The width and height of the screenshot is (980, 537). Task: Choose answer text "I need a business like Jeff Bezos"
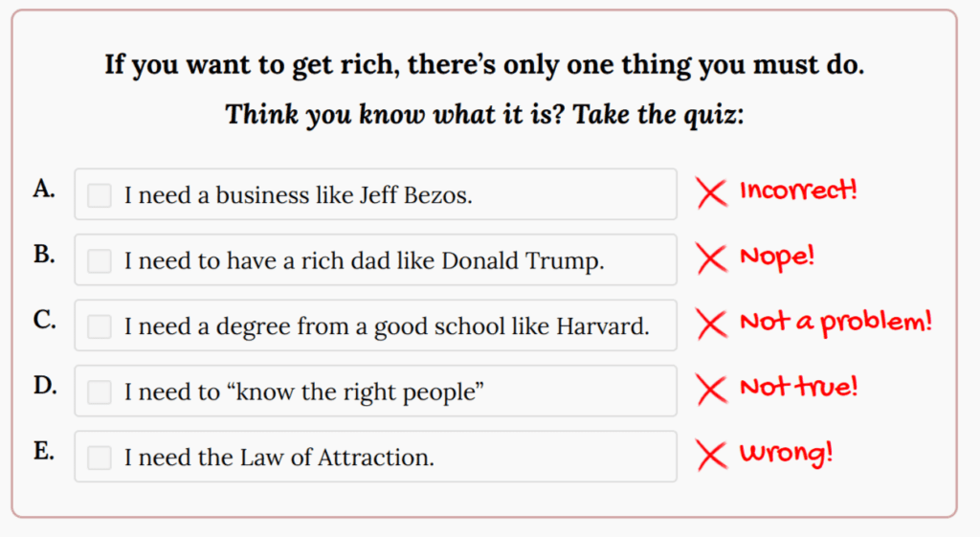pyautogui.click(x=299, y=195)
